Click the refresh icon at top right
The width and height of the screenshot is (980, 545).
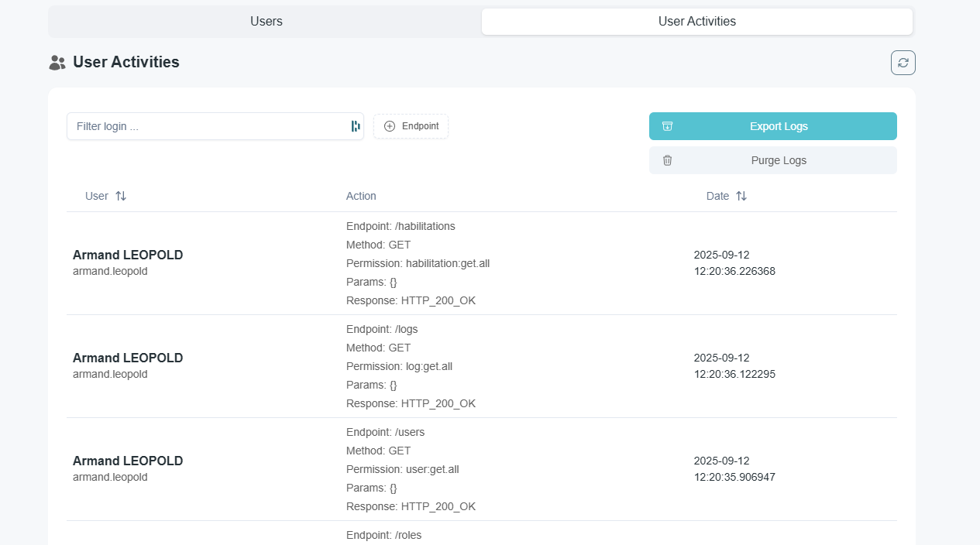(902, 62)
